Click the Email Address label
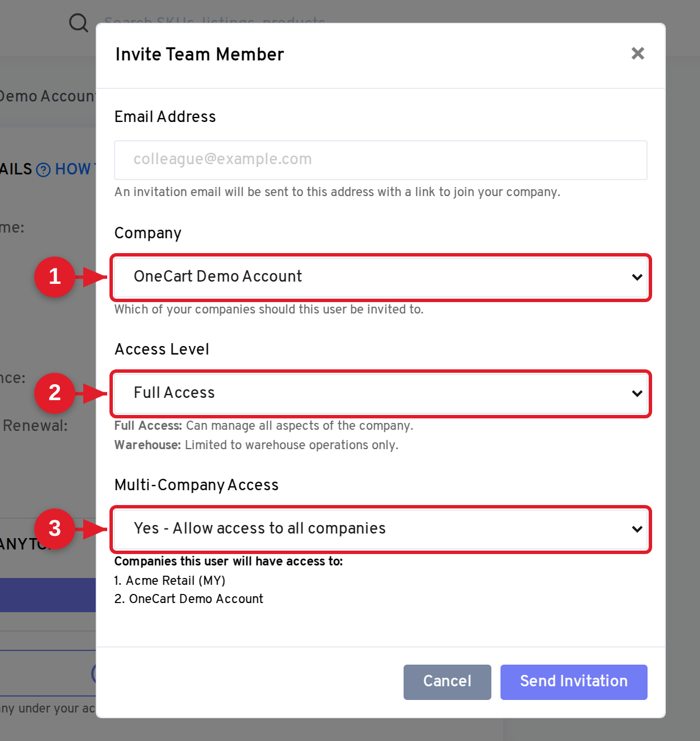This screenshot has height=741, width=700. click(165, 117)
